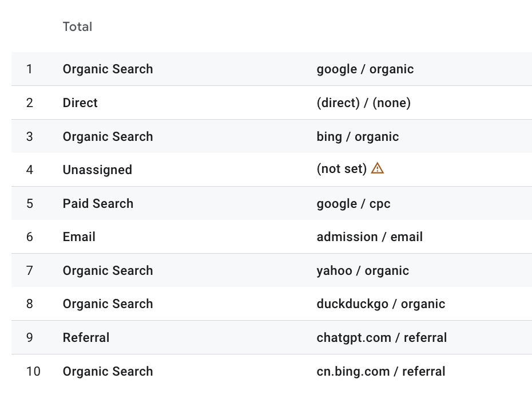Select the Organic Search row for google / organic
The width and height of the screenshot is (532, 394).
(108, 69)
